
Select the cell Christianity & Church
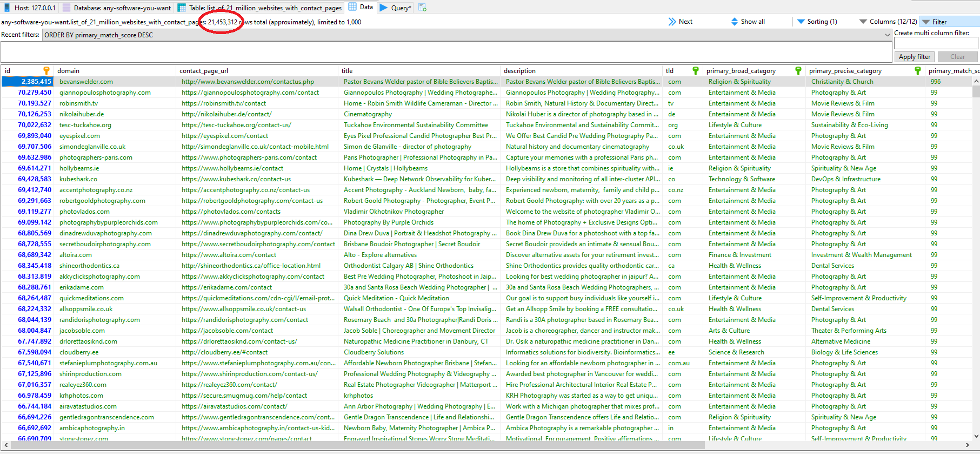coord(865,82)
